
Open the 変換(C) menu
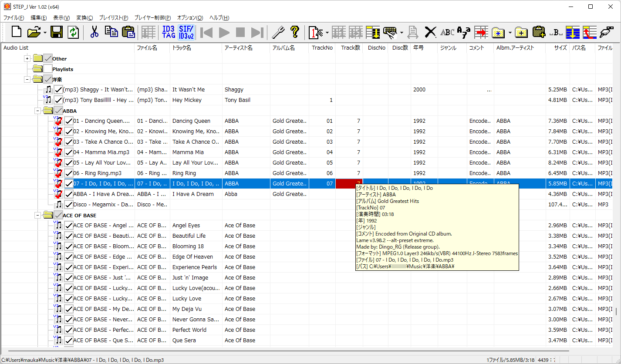coord(84,18)
